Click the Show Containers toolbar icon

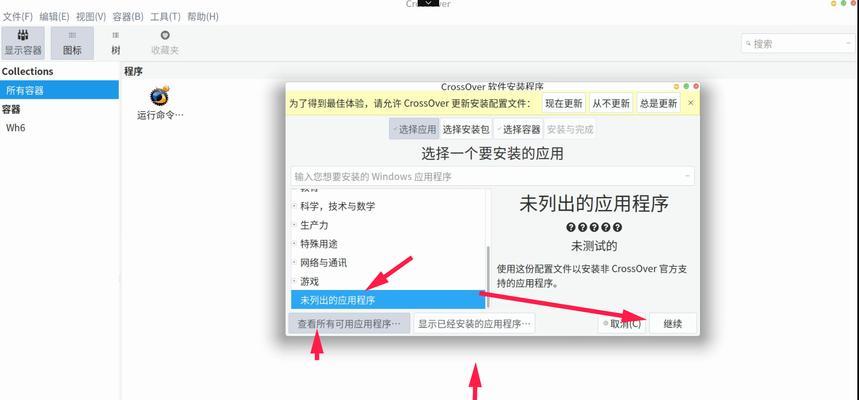coord(23,43)
